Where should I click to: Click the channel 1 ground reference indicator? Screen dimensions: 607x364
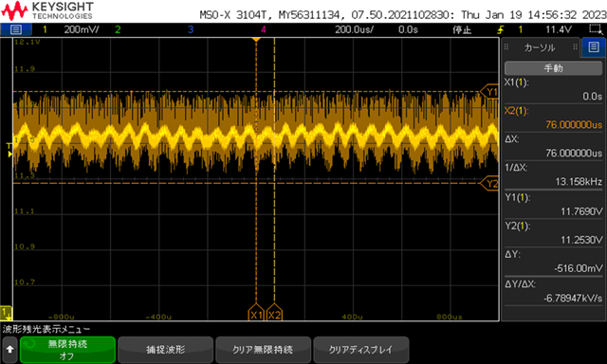click(x=7, y=312)
